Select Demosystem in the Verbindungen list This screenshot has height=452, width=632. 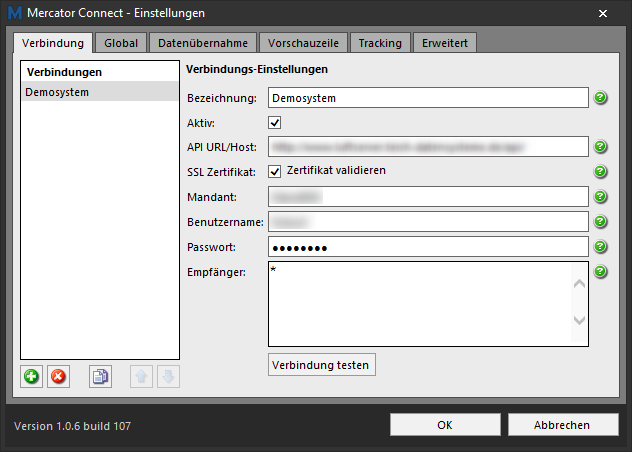pos(100,92)
